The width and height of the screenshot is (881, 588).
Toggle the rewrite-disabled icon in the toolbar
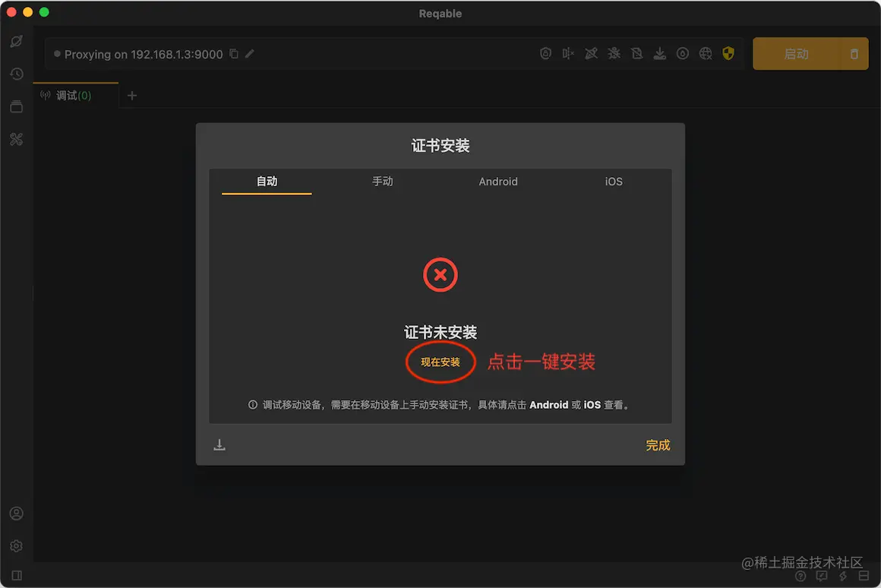(591, 53)
